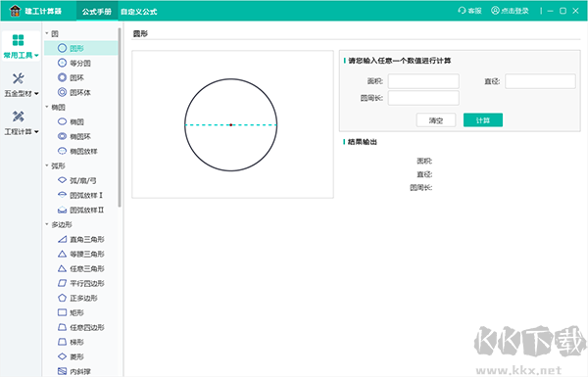This screenshot has height=377, width=588.
Task: Select the 等腰三角形 icon
Action: 63,254
